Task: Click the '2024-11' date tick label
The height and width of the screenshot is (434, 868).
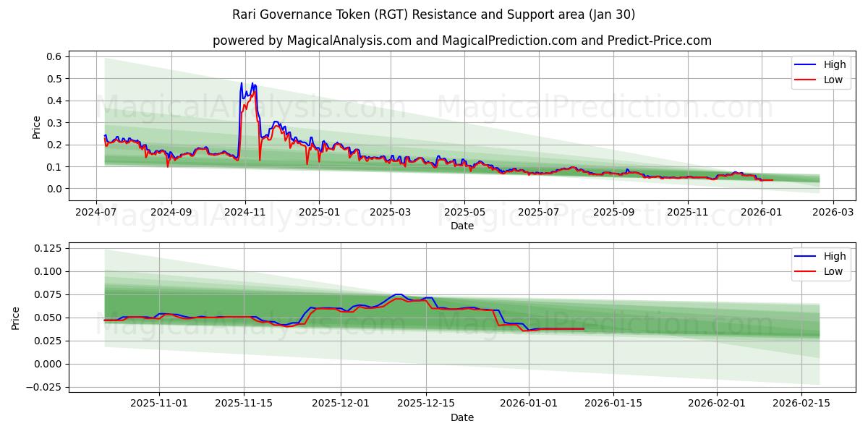Action: pos(244,212)
